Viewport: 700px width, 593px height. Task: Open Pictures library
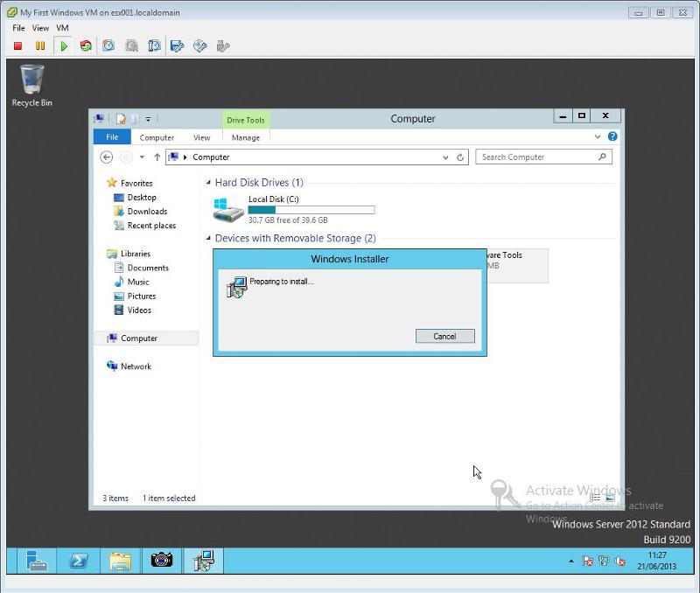click(142, 296)
